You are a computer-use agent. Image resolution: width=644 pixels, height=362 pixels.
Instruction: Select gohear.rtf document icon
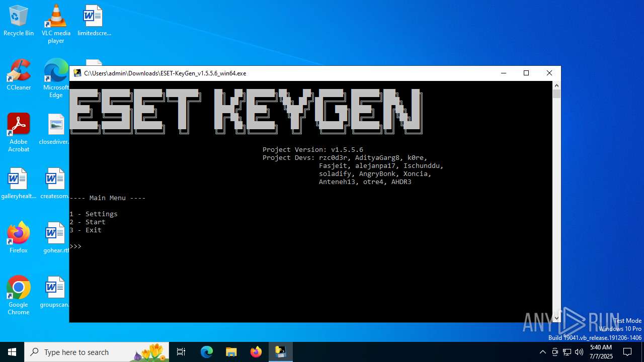point(56,238)
